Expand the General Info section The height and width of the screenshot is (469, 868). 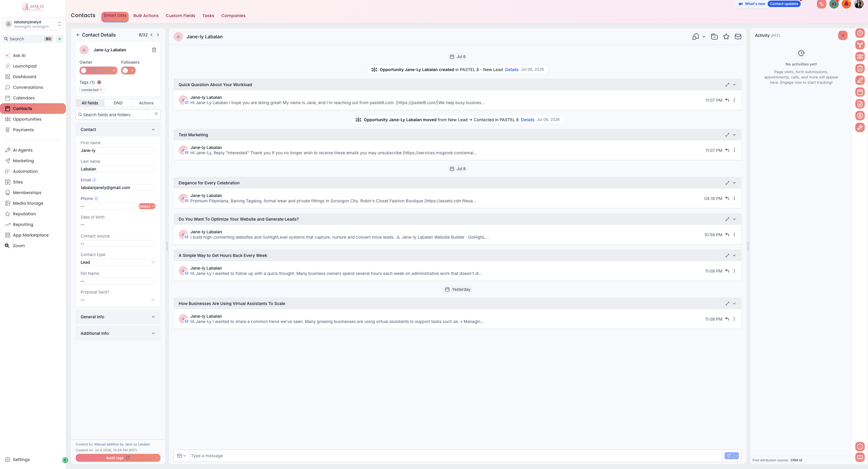tap(118, 317)
